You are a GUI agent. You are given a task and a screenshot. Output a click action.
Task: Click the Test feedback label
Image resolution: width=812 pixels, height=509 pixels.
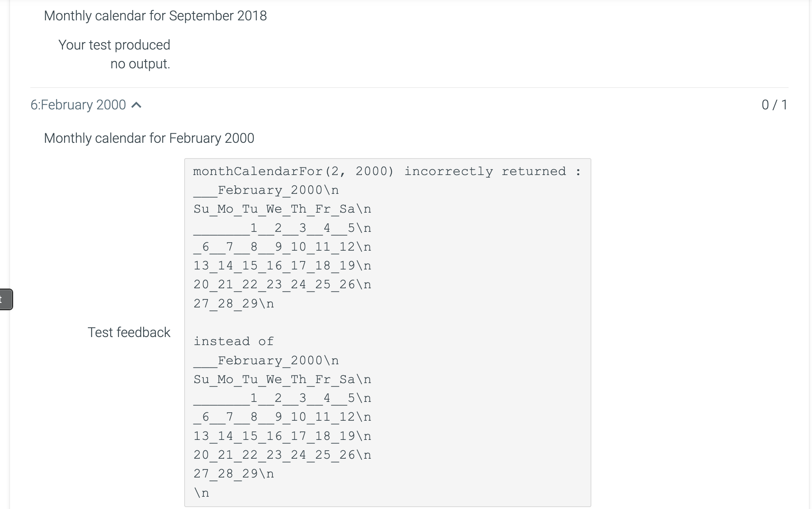[x=130, y=332]
